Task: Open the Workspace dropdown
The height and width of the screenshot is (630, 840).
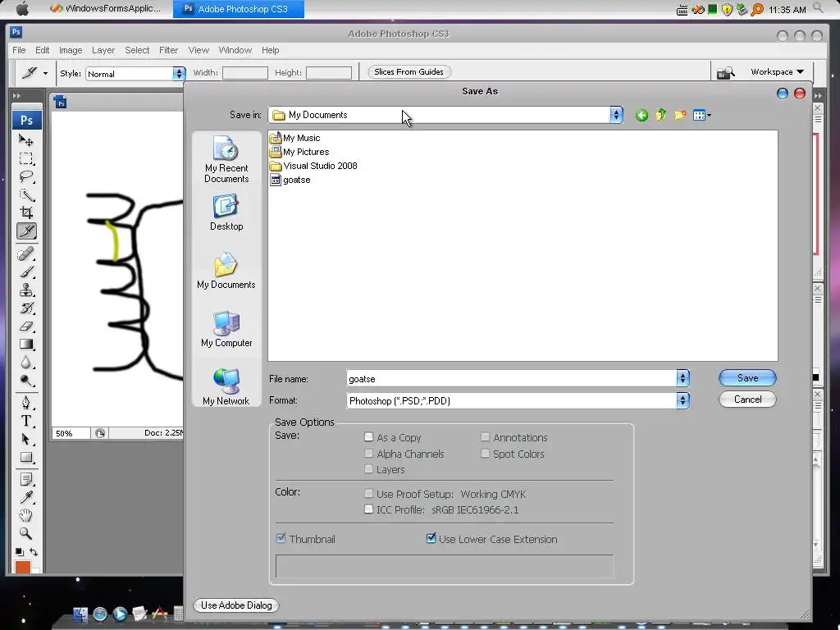Action: pos(777,72)
